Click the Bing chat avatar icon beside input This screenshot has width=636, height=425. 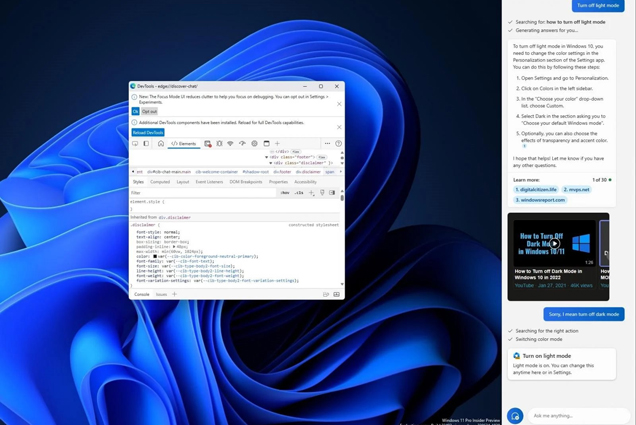515,416
